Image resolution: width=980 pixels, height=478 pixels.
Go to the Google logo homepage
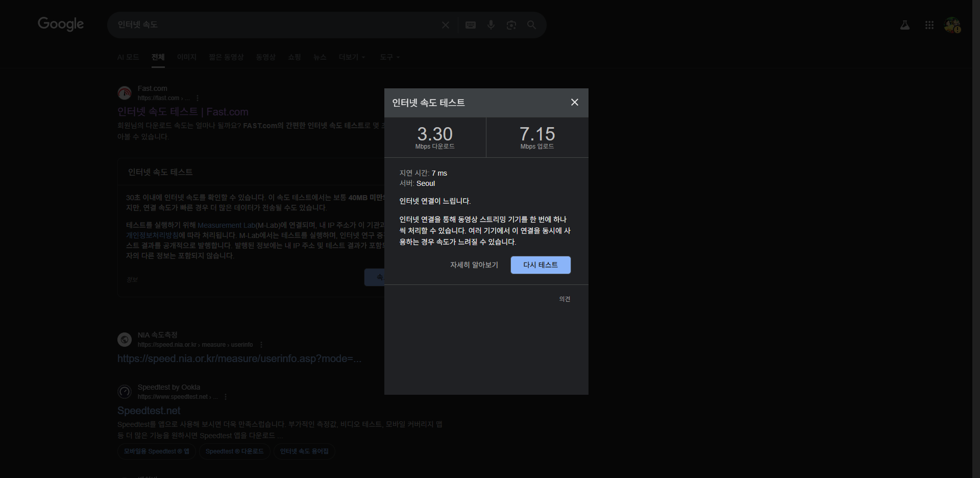[x=61, y=24]
